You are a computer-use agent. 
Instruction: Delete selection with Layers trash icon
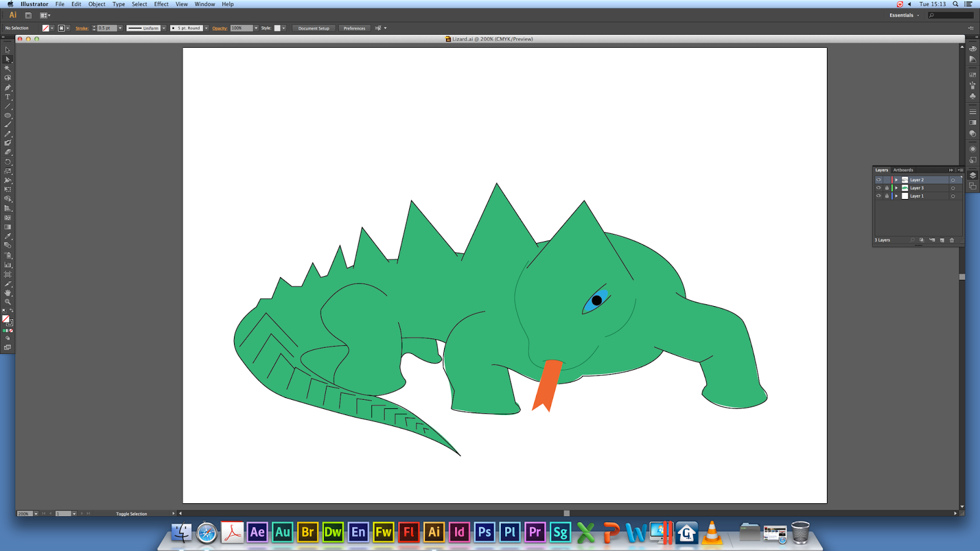coord(952,240)
